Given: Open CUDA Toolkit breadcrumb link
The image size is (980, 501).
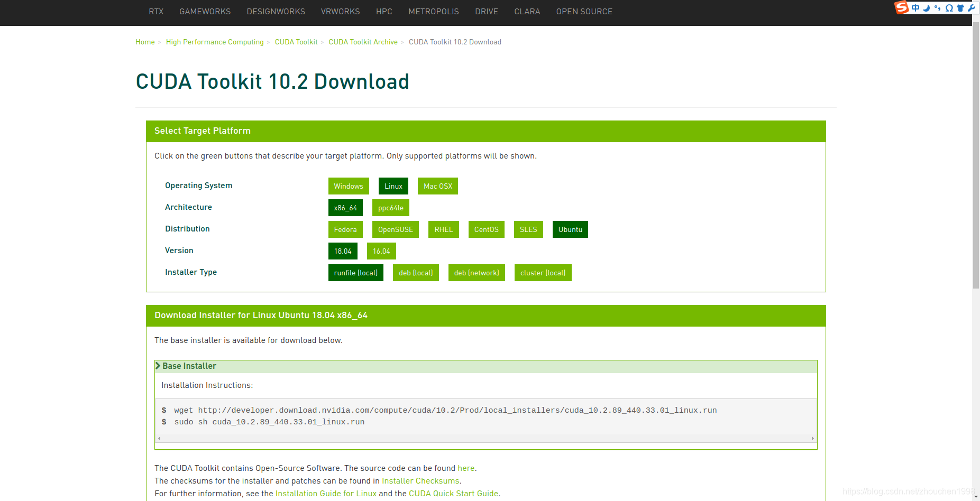Looking at the screenshot, I should [x=296, y=42].
